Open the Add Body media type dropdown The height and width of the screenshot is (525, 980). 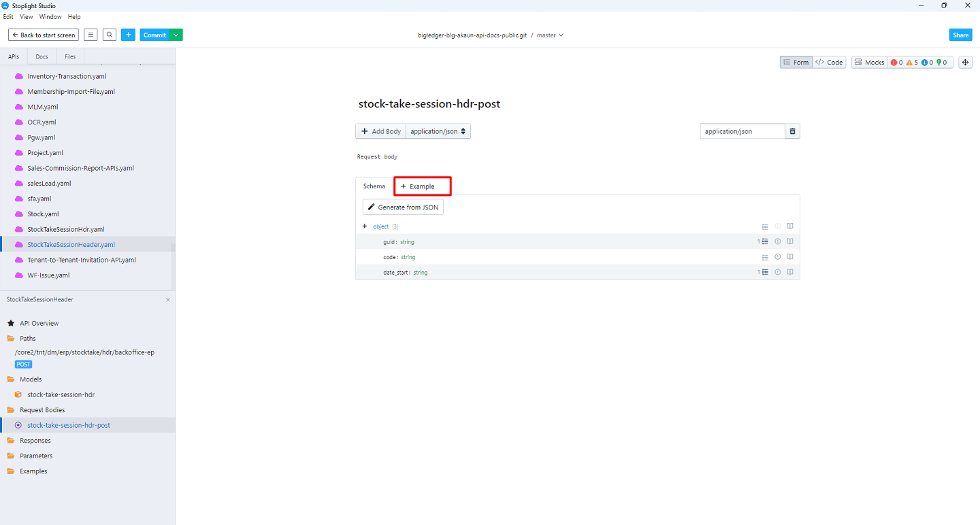[438, 131]
